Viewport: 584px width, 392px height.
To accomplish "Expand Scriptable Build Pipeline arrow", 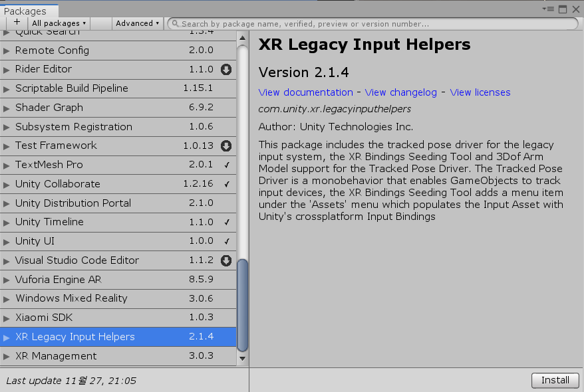I will coord(7,89).
